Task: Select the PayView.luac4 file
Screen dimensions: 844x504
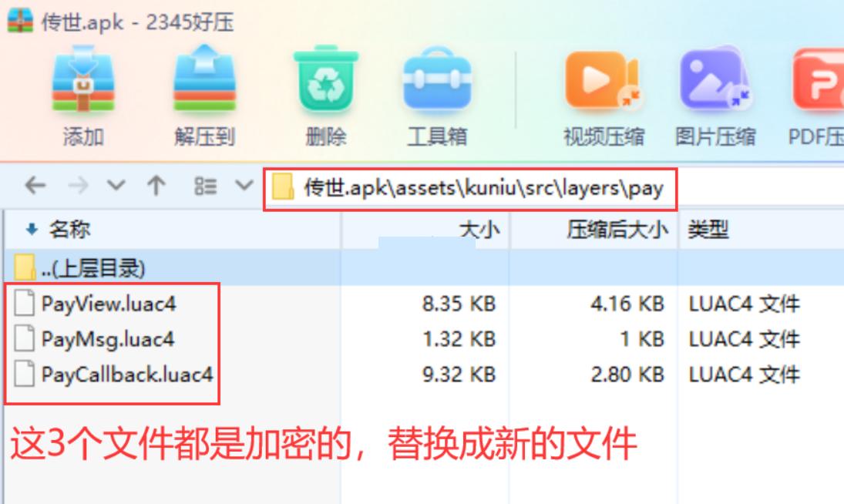Action: tap(108, 304)
